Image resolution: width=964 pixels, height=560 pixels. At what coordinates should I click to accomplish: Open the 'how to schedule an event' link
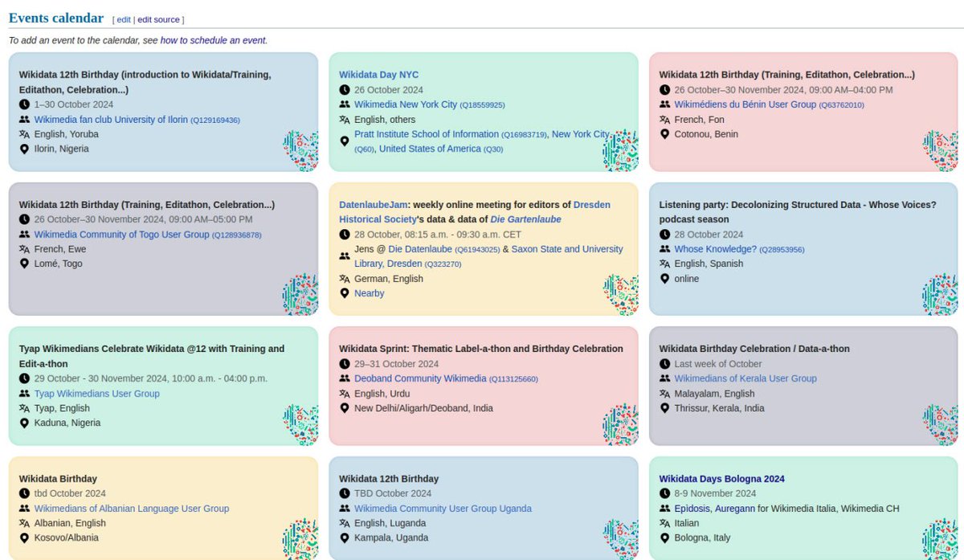pyautogui.click(x=213, y=40)
